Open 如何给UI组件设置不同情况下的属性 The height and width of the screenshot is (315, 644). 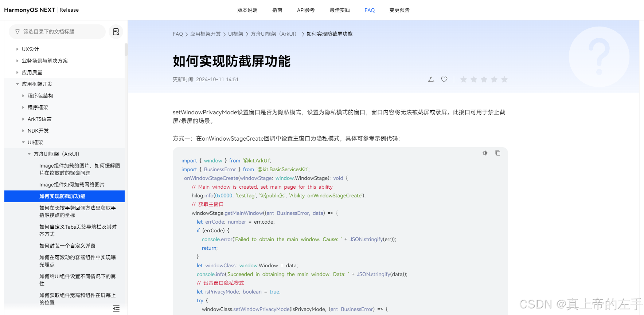pyautogui.click(x=78, y=280)
